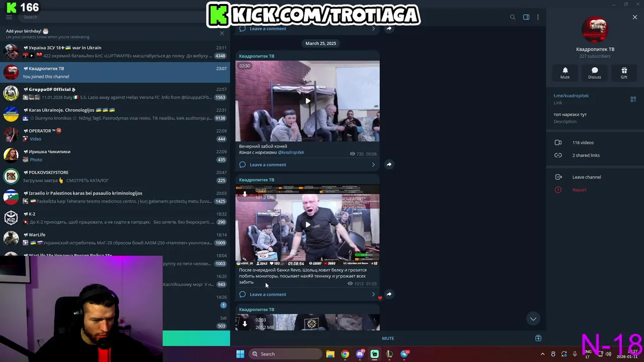Download the 265.2 MB video

(245, 324)
